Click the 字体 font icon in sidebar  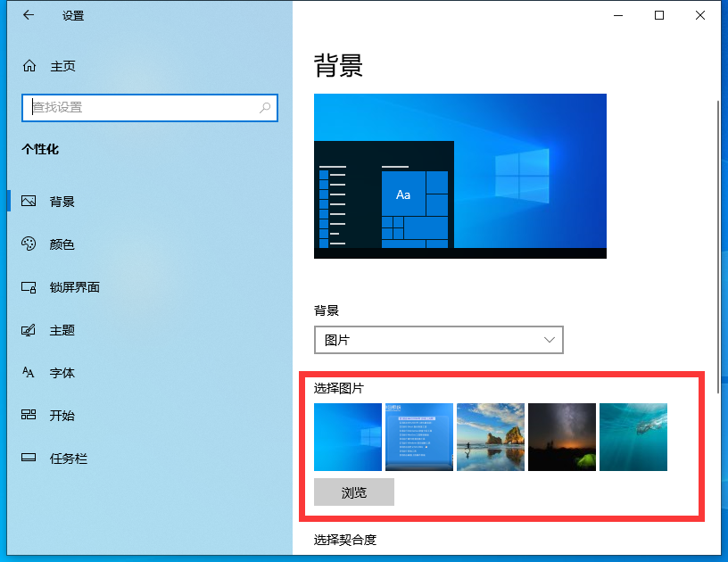pyautogui.click(x=29, y=373)
